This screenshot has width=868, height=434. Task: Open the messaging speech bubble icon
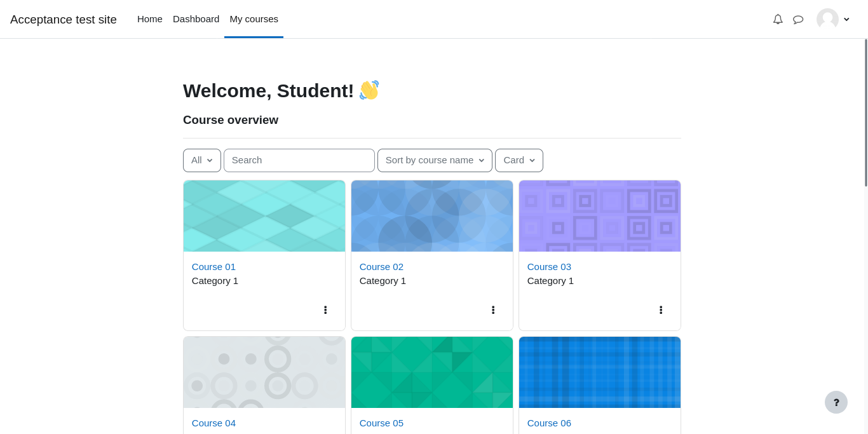(798, 19)
